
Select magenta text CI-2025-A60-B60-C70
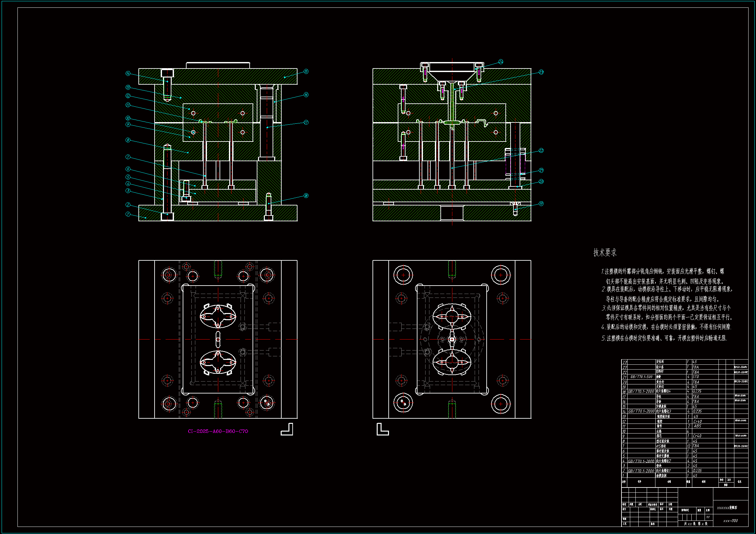click(218, 431)
